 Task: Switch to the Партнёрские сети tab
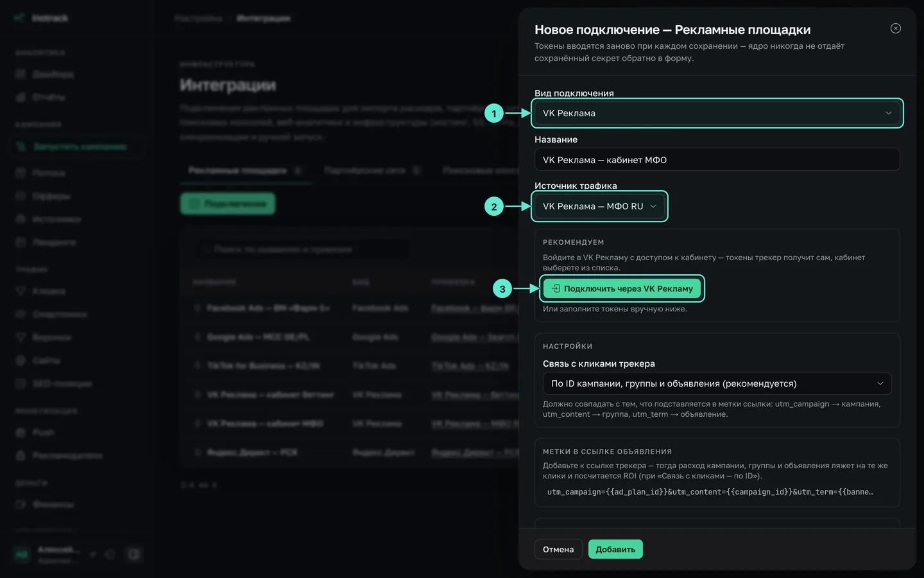tap(372, 170)
